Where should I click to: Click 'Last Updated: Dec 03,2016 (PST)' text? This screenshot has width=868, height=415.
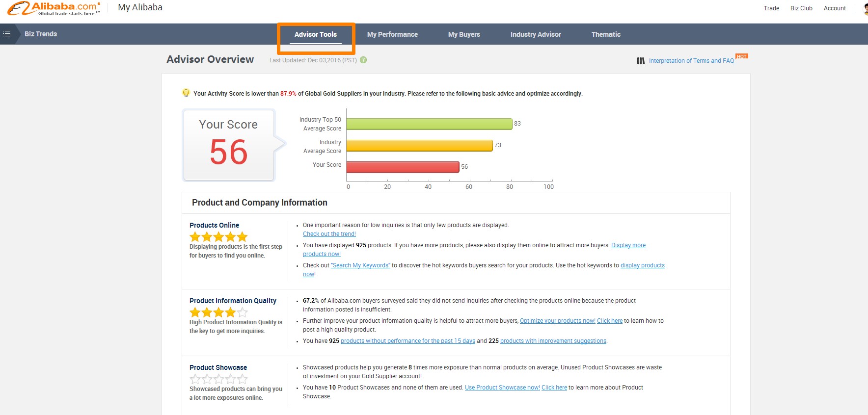tap(313, 60)
